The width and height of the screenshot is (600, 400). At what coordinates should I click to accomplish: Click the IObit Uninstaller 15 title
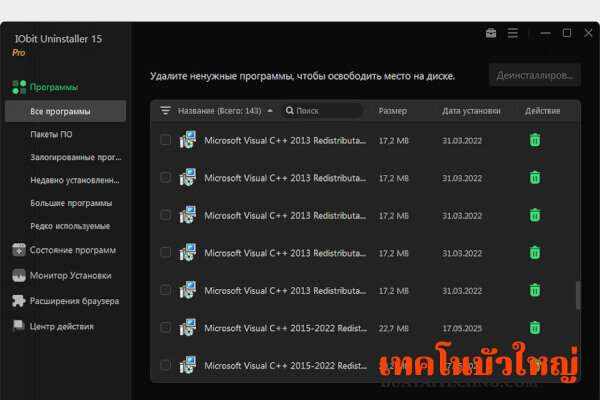click(x=58, y=39)
